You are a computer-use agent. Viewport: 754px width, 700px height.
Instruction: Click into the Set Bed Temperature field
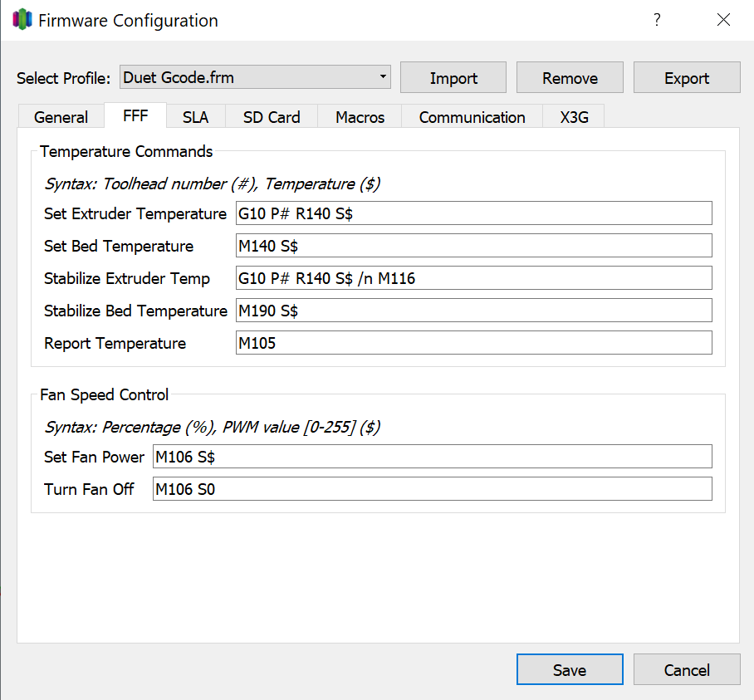(473, 246)
